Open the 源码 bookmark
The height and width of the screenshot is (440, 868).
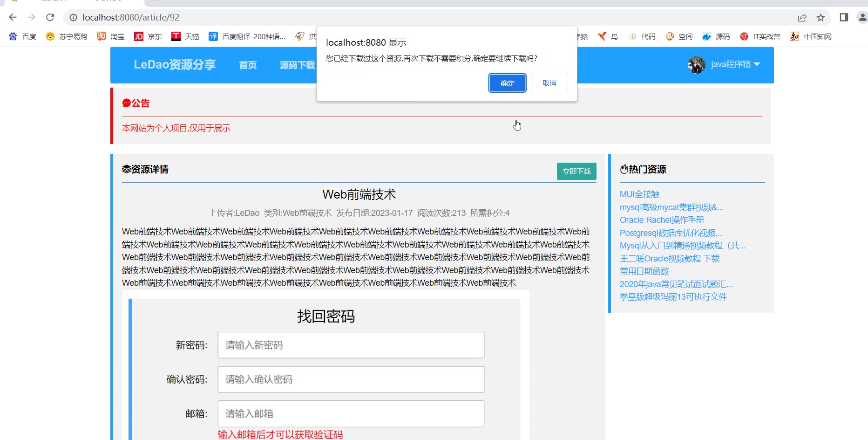click(x=716, y=36)
